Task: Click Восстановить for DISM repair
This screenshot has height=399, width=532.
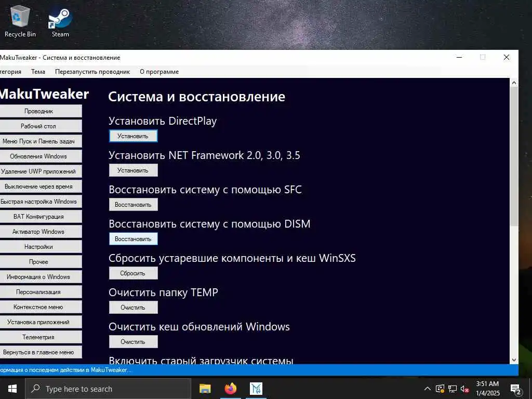Action: (x=133, y=239)
